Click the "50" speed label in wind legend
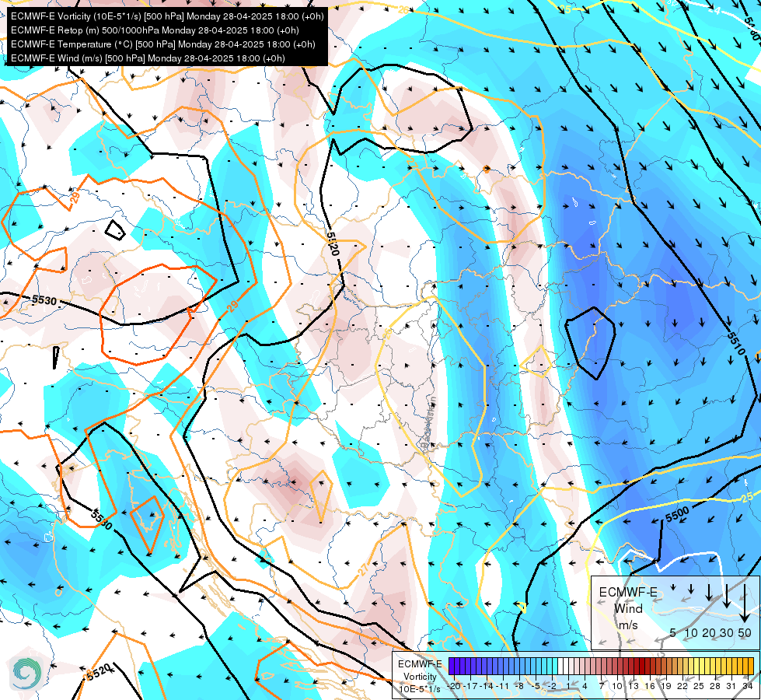 click(x=745, y=632)
